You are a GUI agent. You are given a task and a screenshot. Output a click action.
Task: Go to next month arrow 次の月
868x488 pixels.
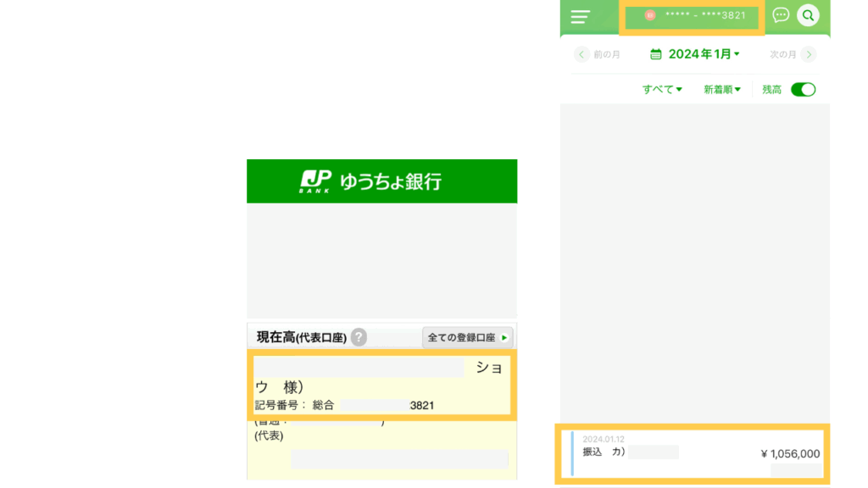point(809,54)
